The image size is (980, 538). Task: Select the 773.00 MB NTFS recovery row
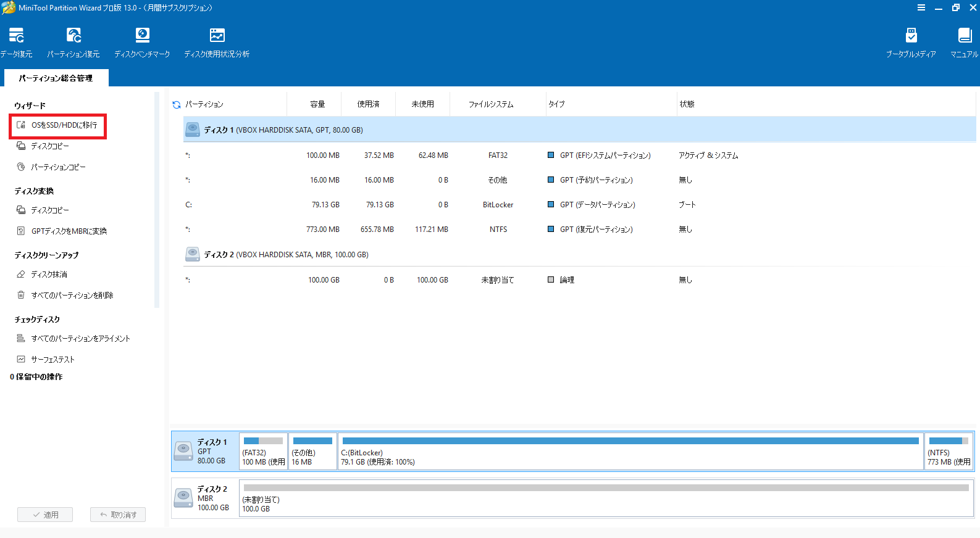pos(579,230)
